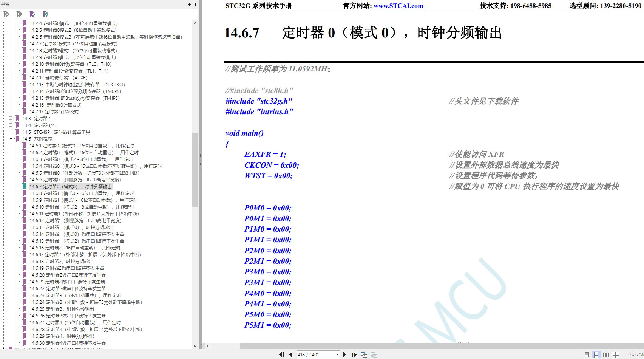The width and height of the screenshot is (644, 359).
Task: Click the greyed next view navigation icon
Action: pos(374,354)
